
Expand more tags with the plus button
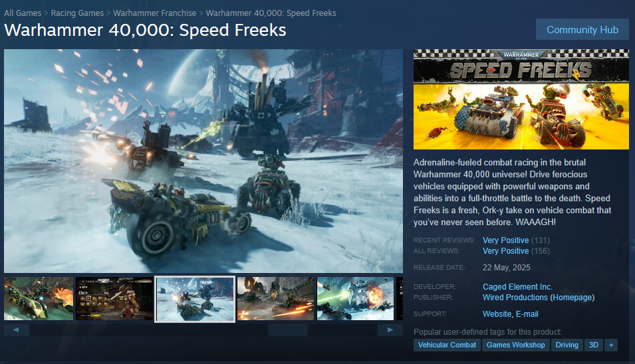coord(610,345)
